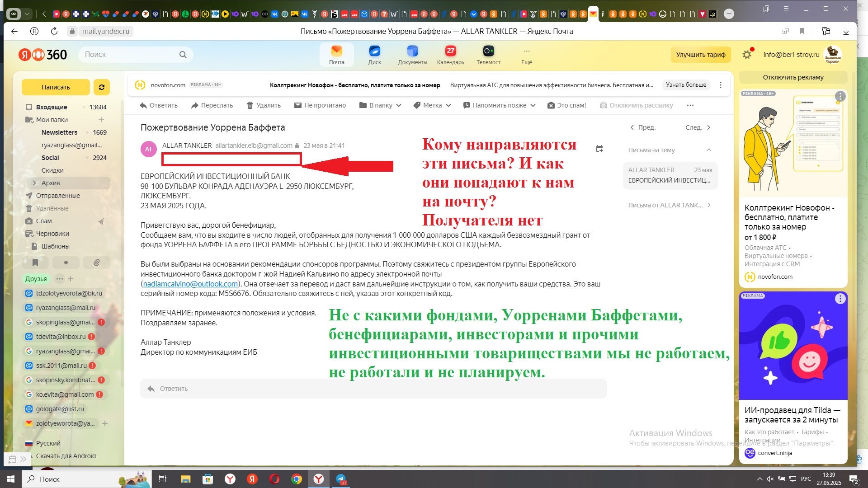Open browser downloads arrow icon
Image resolution: width=868 pixels, height=488 pixels.
tap(846, 31)
